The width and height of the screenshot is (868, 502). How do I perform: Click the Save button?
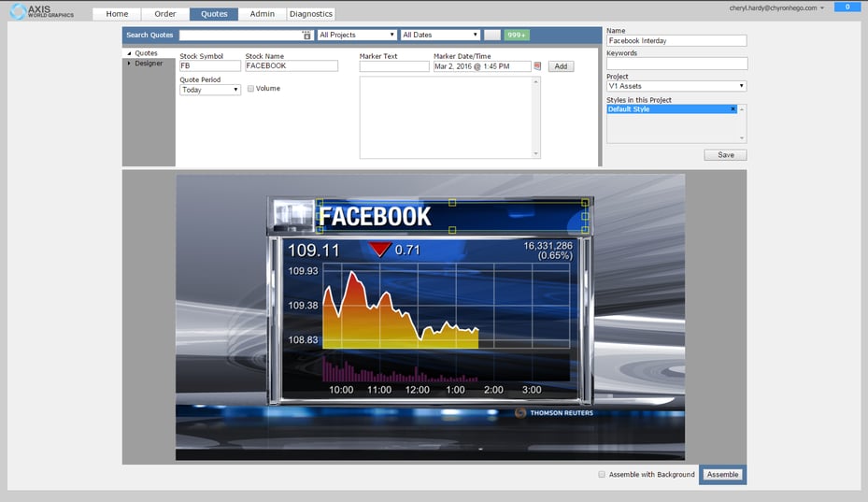coord(725,155)
